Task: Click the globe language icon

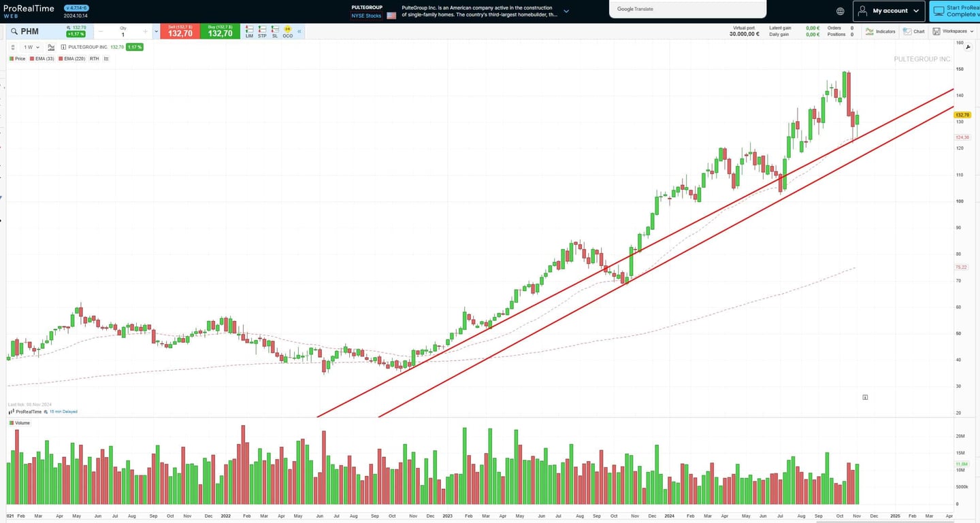Action: pos(840,11)
